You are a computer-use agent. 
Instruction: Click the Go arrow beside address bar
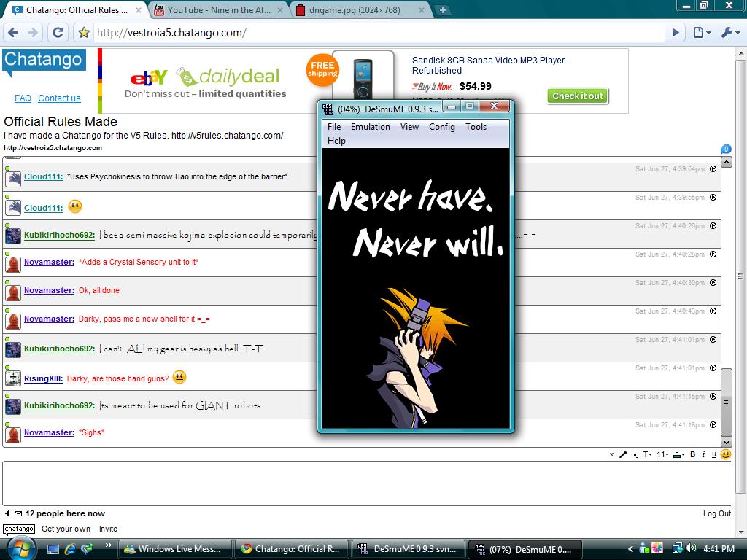coord(676,32)
